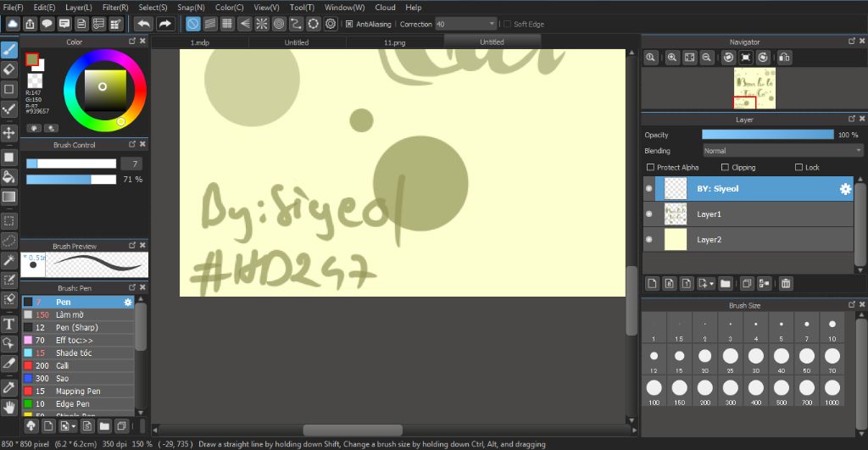This screenshot has height=450, width=868.
Task: Click the Navigator canvas thumbnail
Action: 754,88
